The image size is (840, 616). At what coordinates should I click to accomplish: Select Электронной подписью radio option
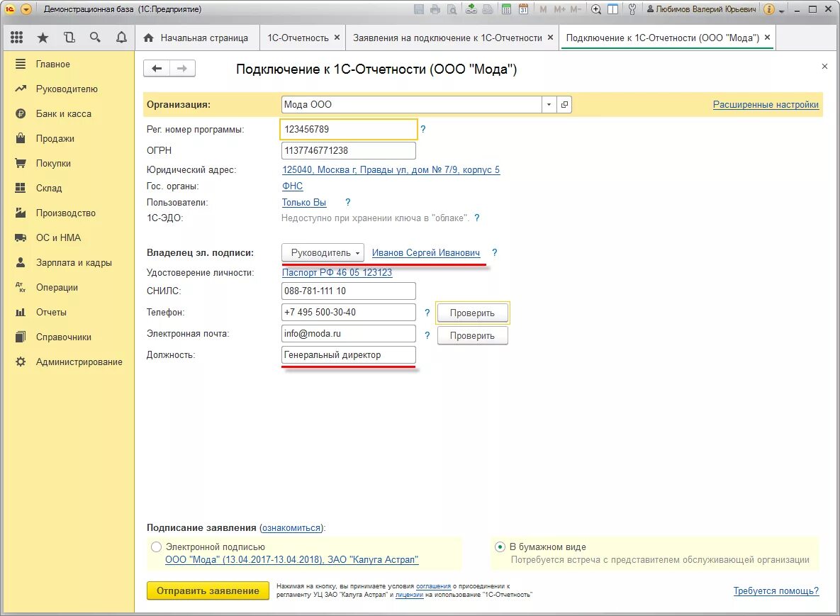[156, 547]
